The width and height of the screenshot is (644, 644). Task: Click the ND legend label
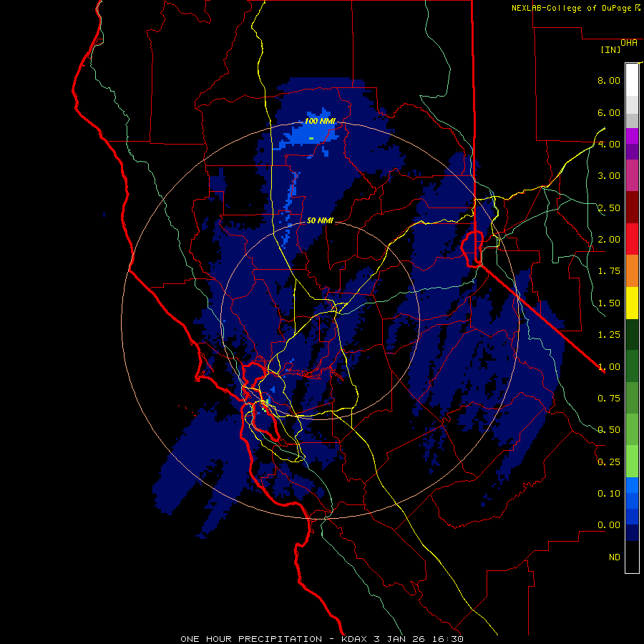pyautogui.click(x=615, y=557)
